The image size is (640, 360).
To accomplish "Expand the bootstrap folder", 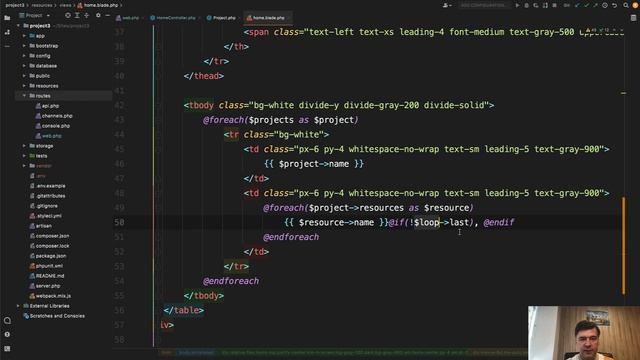I will (24, 46).
